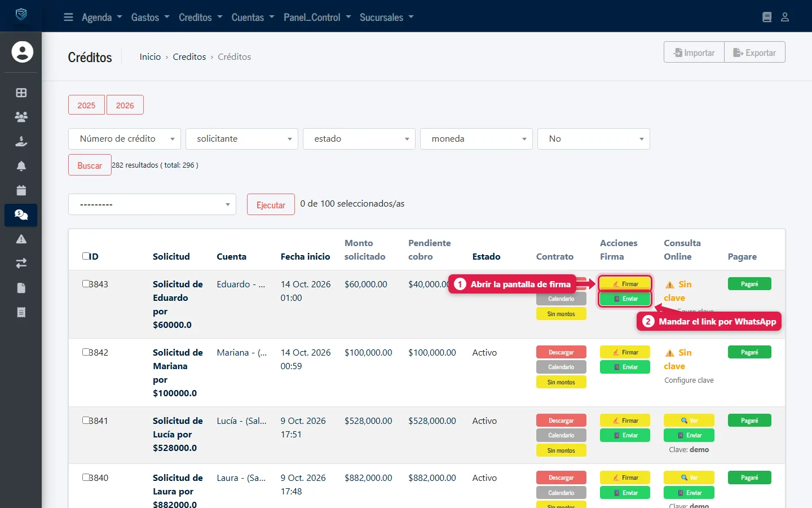Open the user profile icon in top bar

785,17
